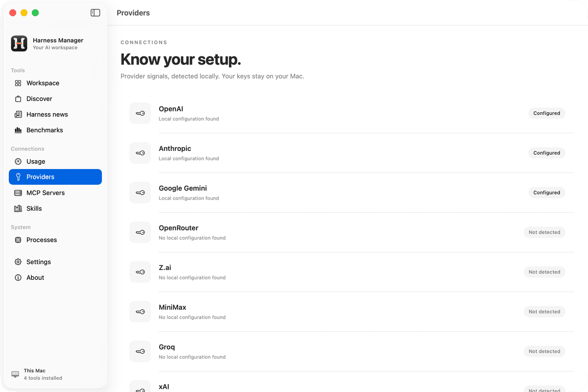Click the Harness Manager app logo
This screenshot has width=588, height=392.
coord(19,44)
